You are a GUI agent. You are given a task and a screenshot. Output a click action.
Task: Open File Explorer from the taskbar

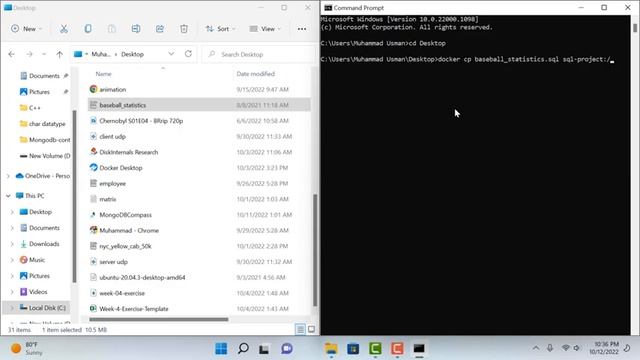point(331,349)
